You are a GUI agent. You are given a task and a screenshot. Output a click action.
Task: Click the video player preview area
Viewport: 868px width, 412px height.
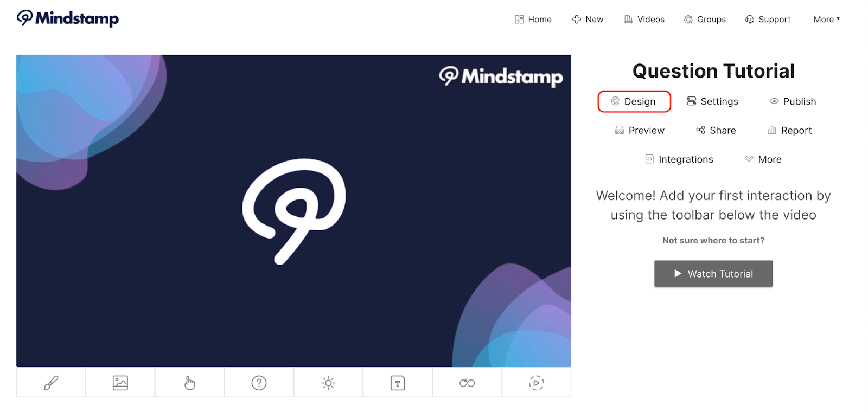(293, 211)
